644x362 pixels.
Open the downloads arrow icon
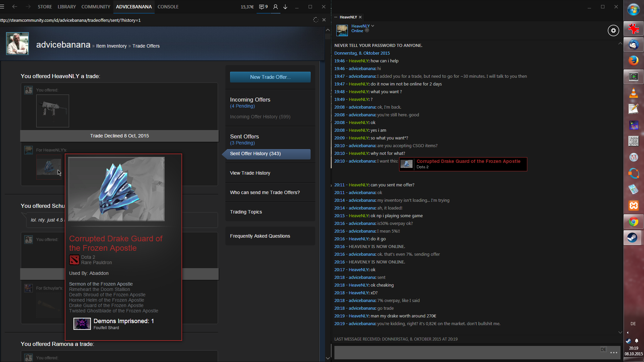point(285,7)
